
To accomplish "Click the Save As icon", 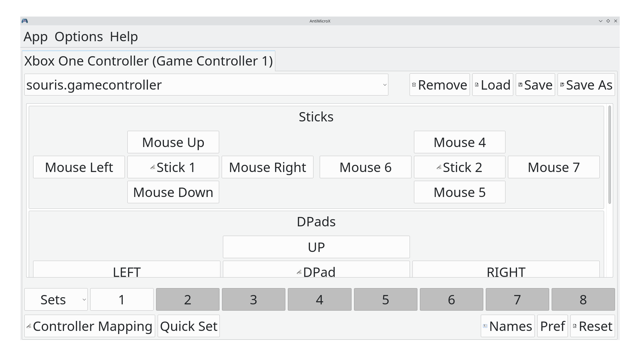I will (562, 85).
